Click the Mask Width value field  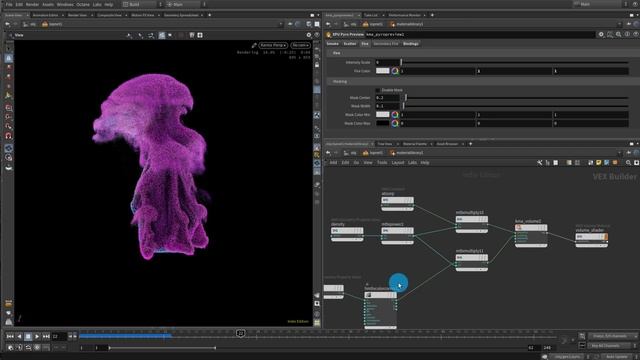point(387,106)
